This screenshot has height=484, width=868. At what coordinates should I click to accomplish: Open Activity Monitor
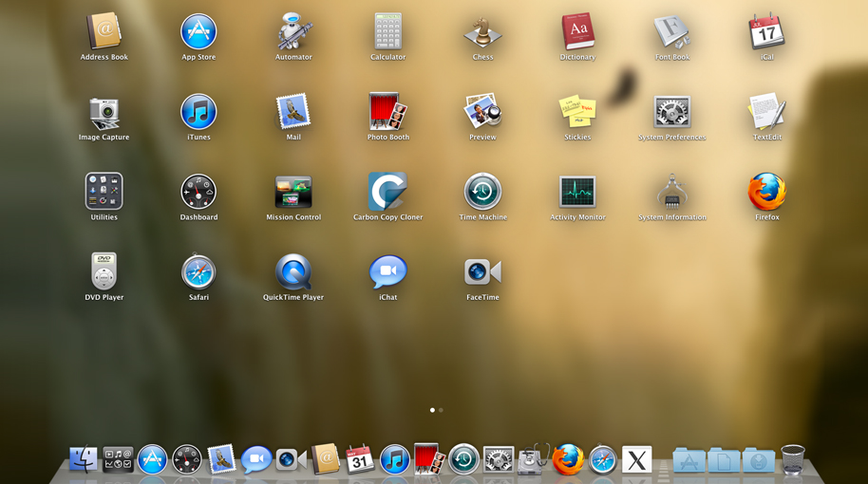tap(578, 192)
